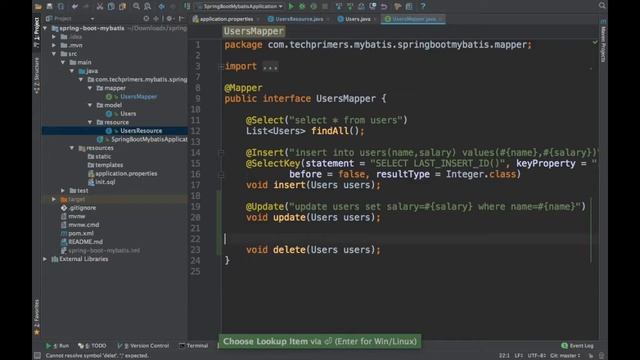Click the Find magnifier icon
This screenshot has height=360, width=640.
click(x=136, y=6)
